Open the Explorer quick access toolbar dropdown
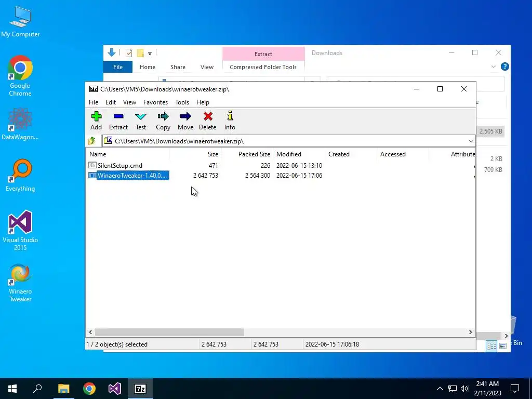This screenshot has height=399, width=532. point(150,54)
